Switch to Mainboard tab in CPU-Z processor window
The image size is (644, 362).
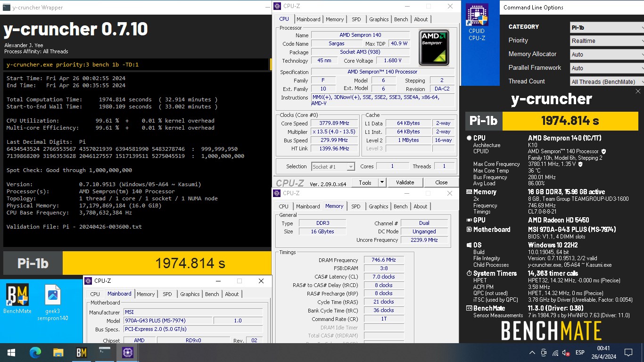tap(309, 19)
